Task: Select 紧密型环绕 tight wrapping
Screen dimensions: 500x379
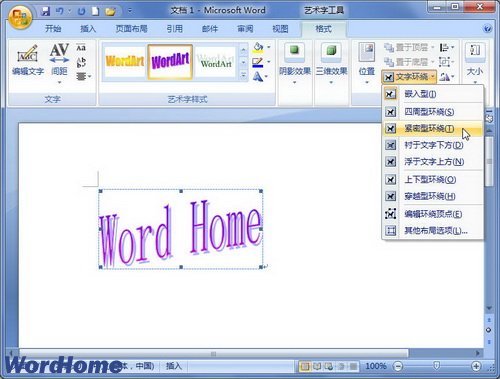Action: [x=433, y=128]
